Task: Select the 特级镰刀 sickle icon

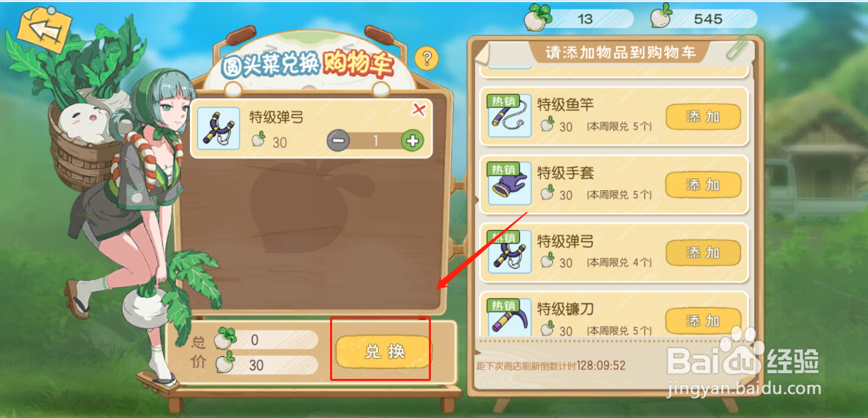Action: coord(509,317)
